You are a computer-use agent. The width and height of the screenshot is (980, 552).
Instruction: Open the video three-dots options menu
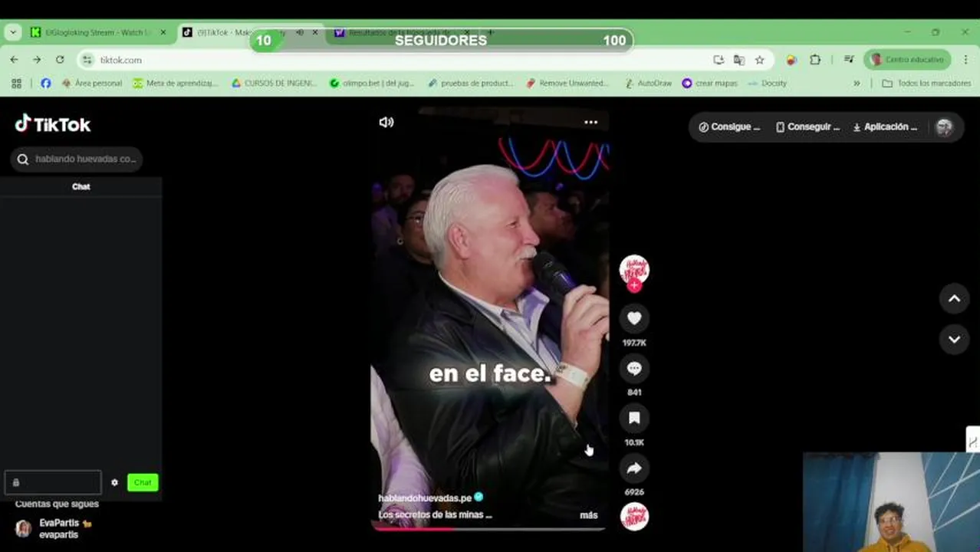click(x=590, y=122)
